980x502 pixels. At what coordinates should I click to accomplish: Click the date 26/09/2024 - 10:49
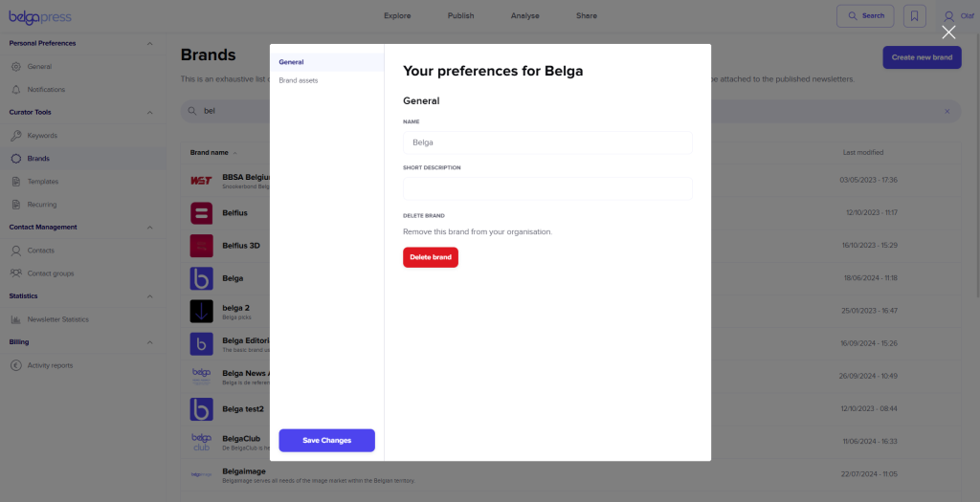[x=868, y=376]
